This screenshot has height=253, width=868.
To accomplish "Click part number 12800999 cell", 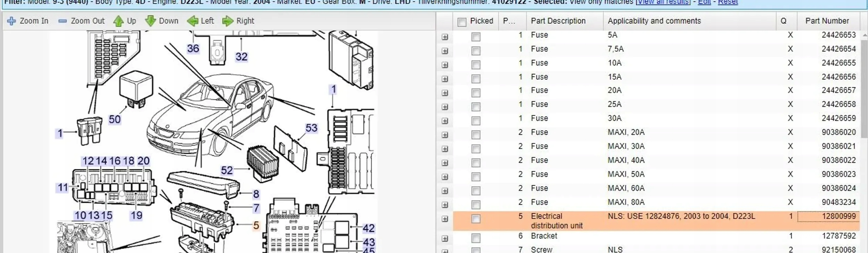I will coord(828,217).
